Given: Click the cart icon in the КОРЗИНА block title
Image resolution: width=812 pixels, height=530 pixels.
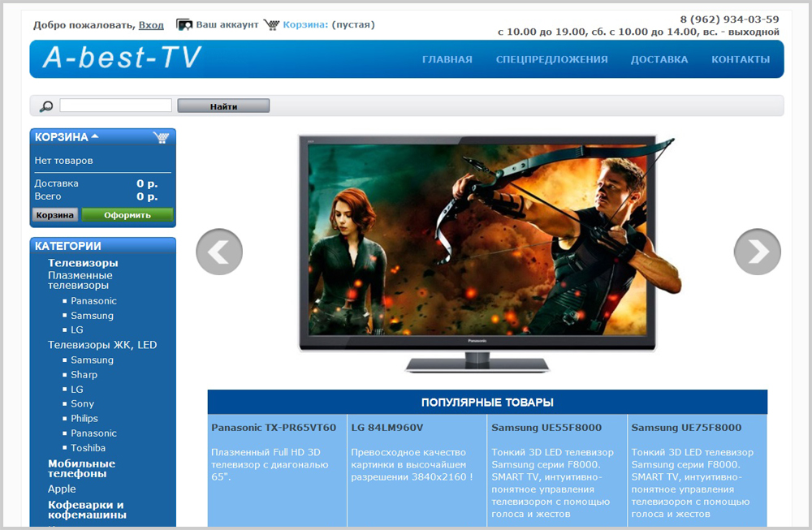Looking at the screenshot, I should [161, 137].
